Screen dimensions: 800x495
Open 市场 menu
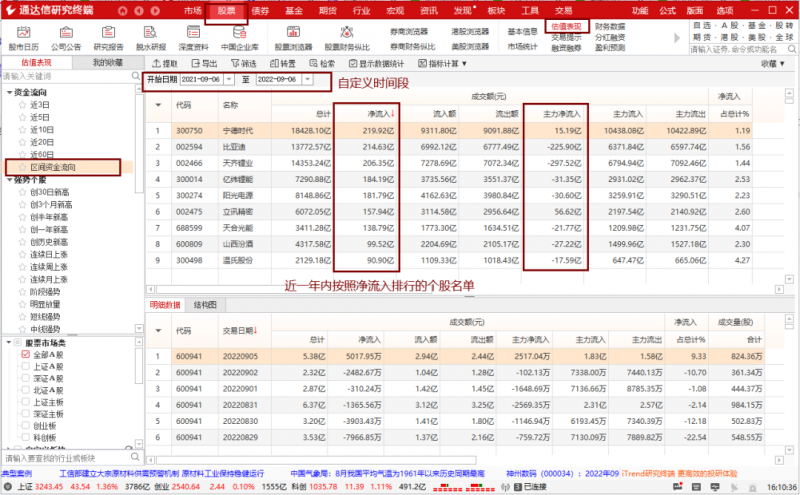point(193,11)
